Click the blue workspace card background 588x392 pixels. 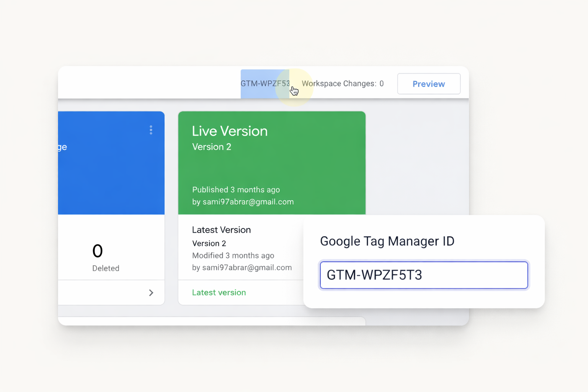pyautogui.click(x=111, y=180)
